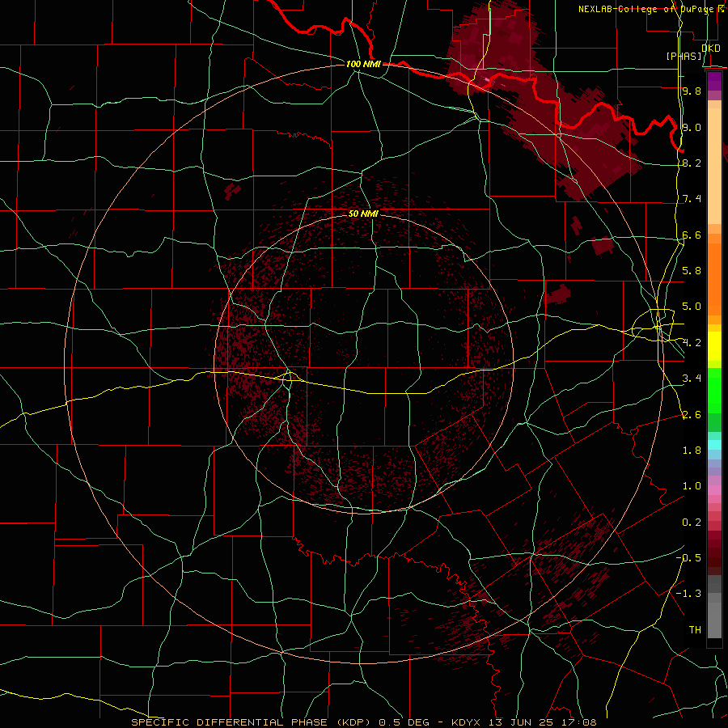Click the 8.2 scale value

point(692,163)
